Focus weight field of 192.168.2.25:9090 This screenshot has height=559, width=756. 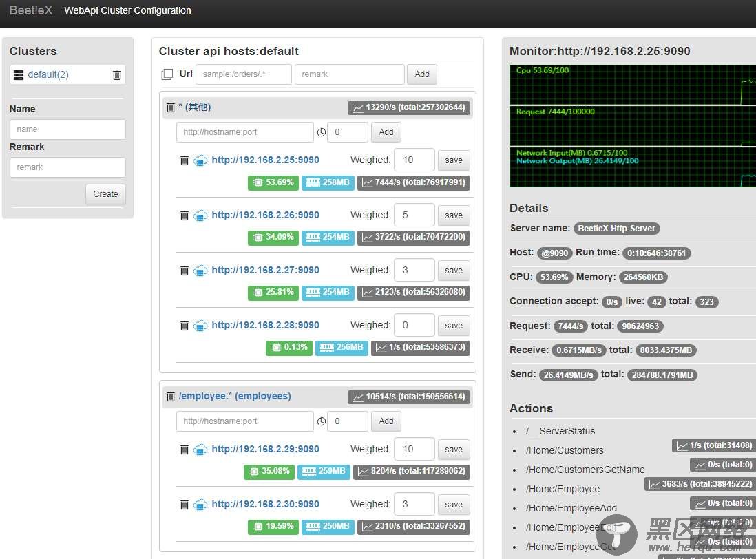pos(414,160)
